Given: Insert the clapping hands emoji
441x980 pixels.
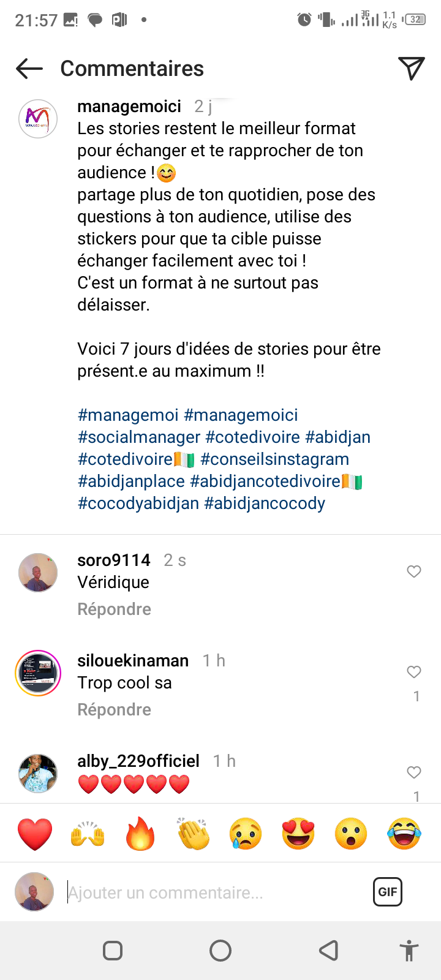Looking at the screenshot, I should click(193, 834).
